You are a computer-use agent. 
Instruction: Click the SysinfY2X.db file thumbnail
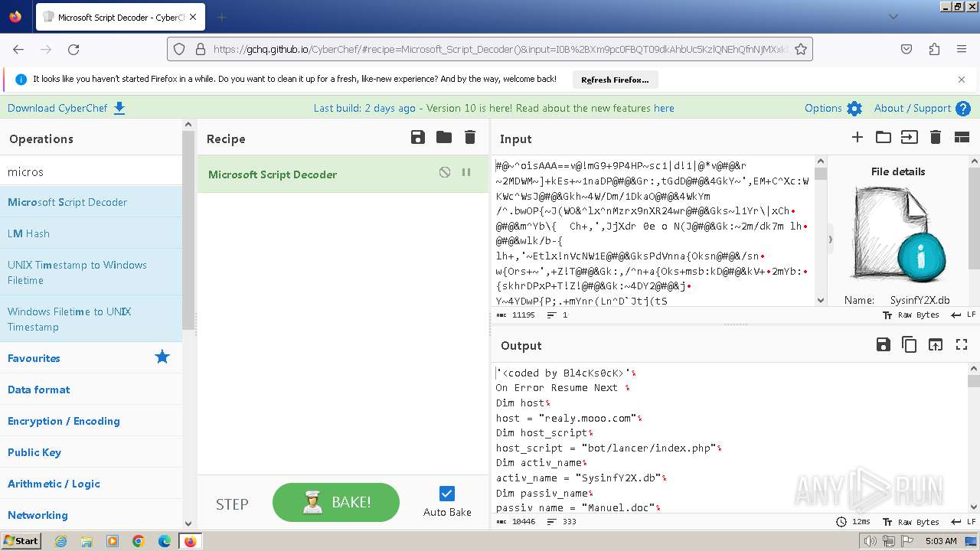[x=900, y=236]
